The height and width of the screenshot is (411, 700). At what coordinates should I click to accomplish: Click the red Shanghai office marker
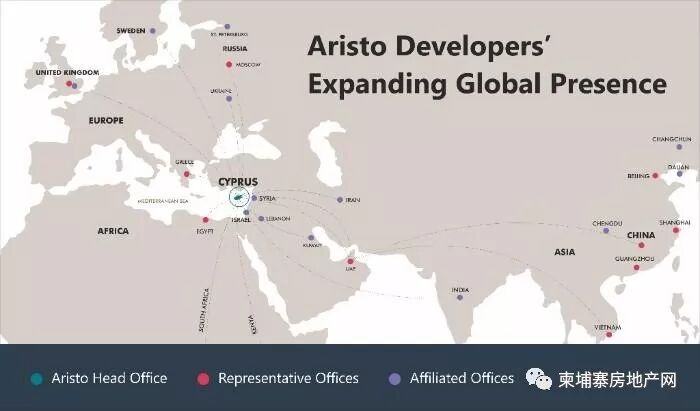[676, 230]
